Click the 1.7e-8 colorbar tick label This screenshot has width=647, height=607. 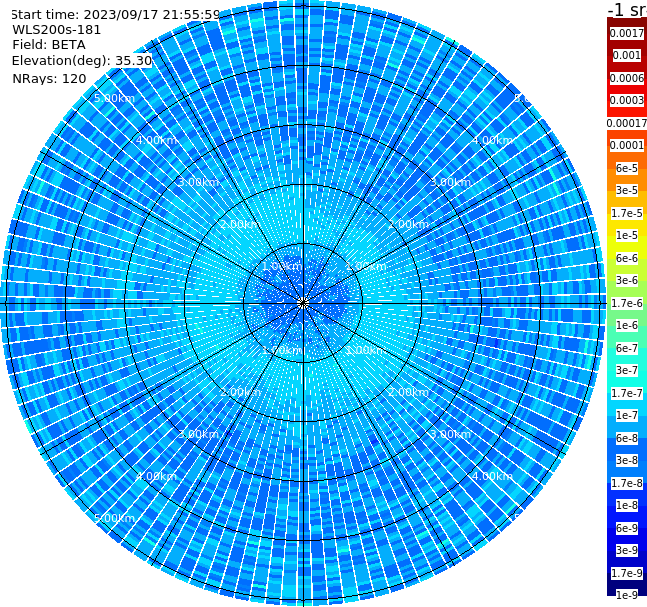(x=627, y=483)
